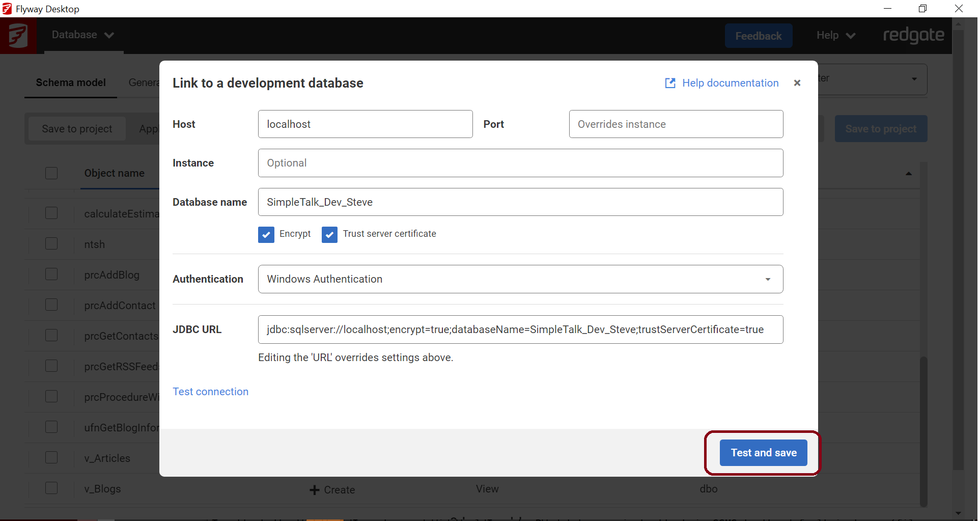The height and width of the screenshot is (521, 980).
Task: Click the Test and save button
Action: pyautogui.click(x=763, y=453)
